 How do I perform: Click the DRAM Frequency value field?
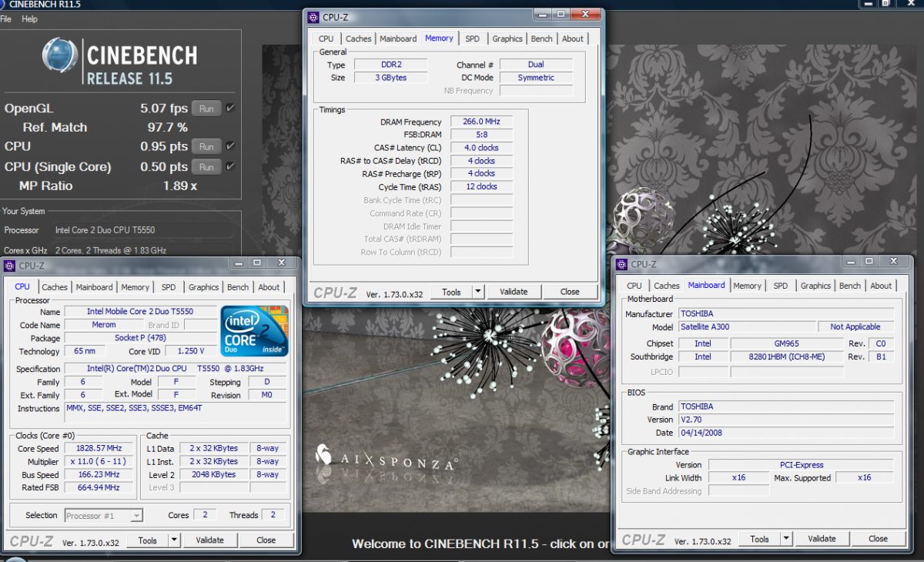click(x=481, y=122)
